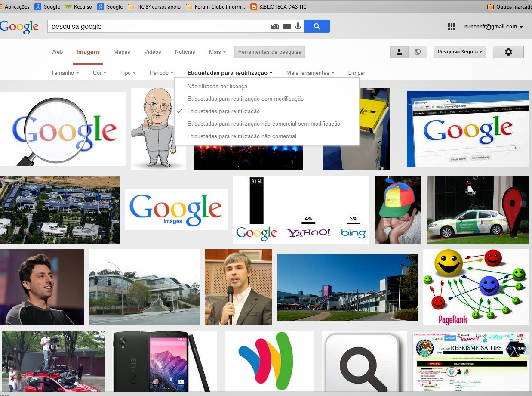Image resolution: width=532 pixels, height=396 pixels.
Task: Open the grey magnifier search icon image
Action: pos(364,361)
